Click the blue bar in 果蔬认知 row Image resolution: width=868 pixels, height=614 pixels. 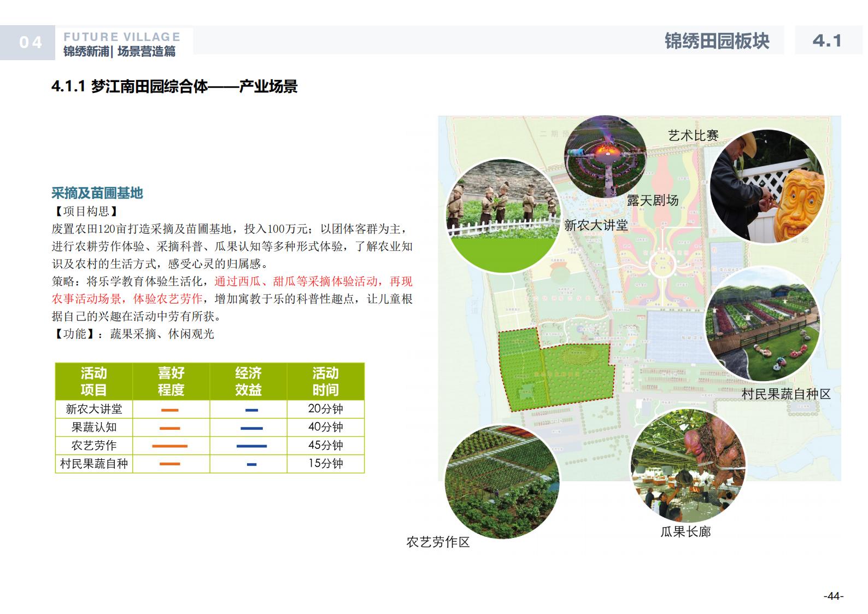pyautogui.click(x=252, y=428)
